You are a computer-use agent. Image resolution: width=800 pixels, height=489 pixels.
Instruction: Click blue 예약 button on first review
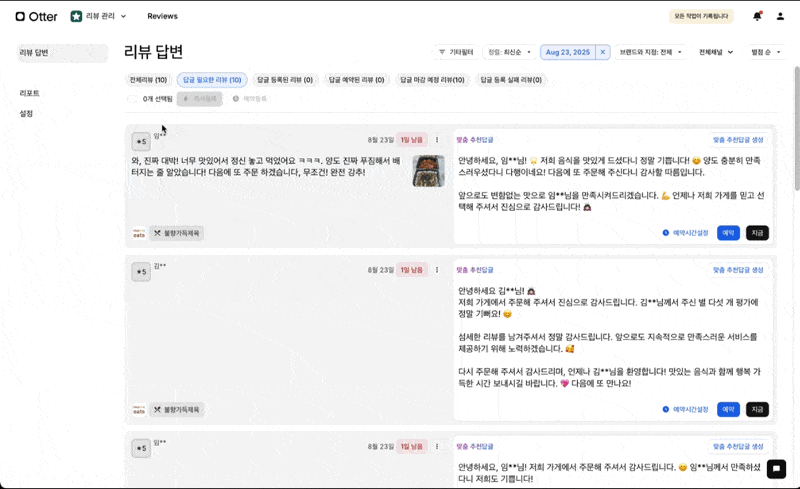728,233
